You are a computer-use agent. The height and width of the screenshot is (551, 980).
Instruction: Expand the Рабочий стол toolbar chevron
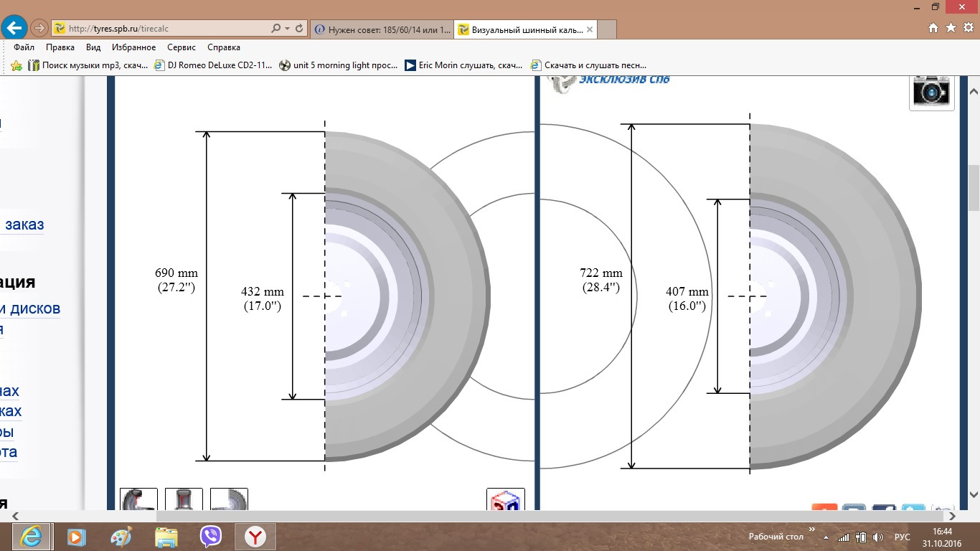[812, 529]
